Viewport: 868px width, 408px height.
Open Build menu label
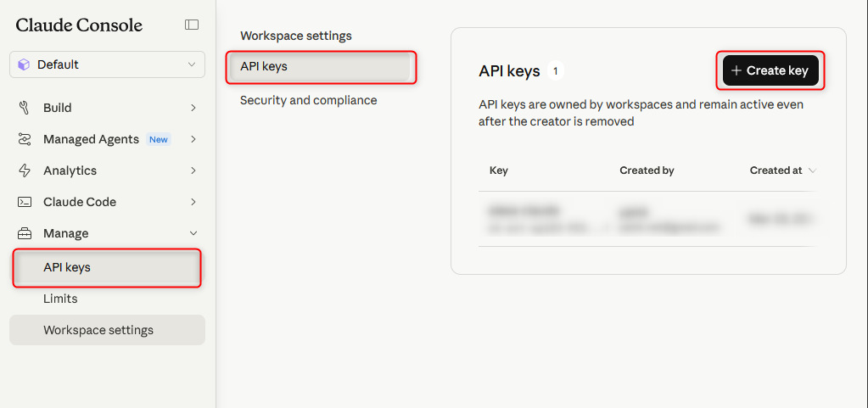point(58,108)
